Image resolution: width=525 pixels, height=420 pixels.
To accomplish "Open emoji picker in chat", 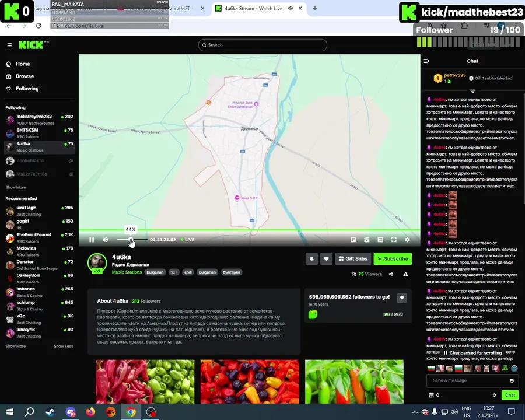I will click(x=512, y=380).
